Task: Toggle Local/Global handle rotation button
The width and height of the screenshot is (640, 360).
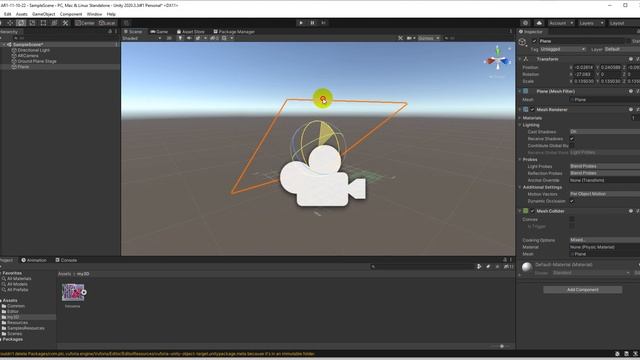Action: (107, 23)
